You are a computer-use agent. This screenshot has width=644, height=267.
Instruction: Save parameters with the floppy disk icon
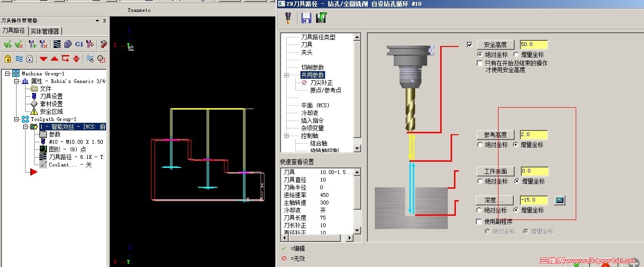pyautogui.click(x=307, y=18)
